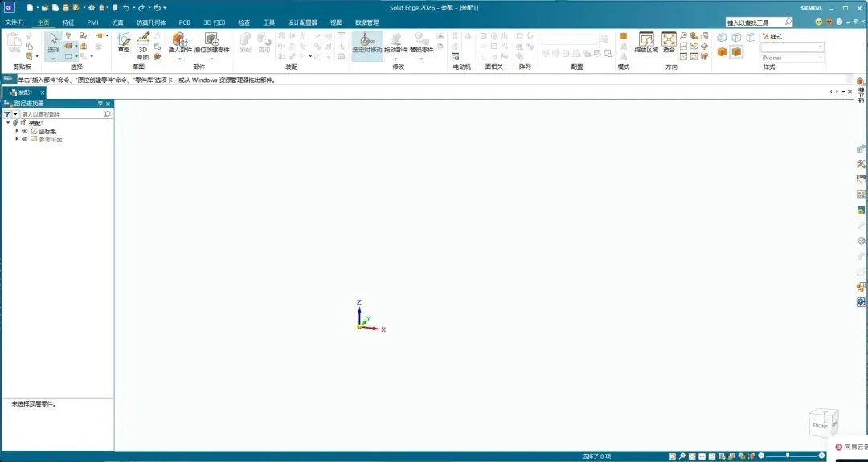Click the 电动机 (Motor) simulate icon
The width and height of the screenshot is (868, 462).
coord(455,56)
